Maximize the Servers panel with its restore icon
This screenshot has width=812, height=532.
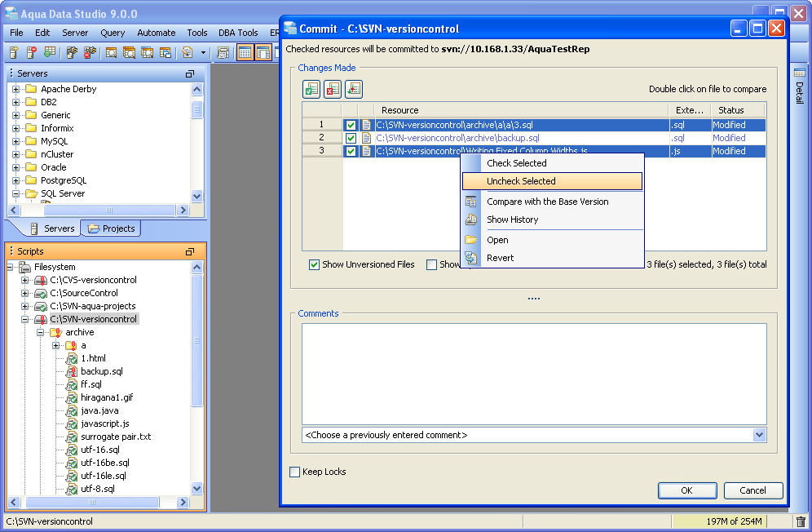tap(190, 73)
